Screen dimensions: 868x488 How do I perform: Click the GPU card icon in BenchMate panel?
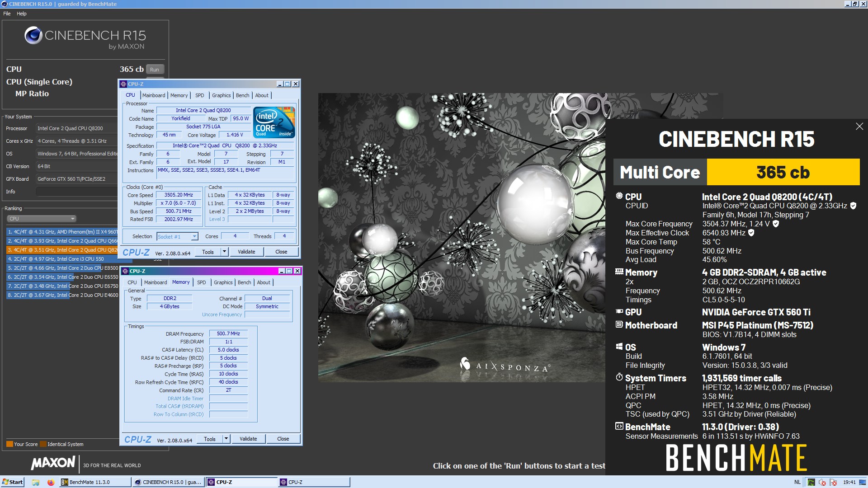[x=619, y=311]
